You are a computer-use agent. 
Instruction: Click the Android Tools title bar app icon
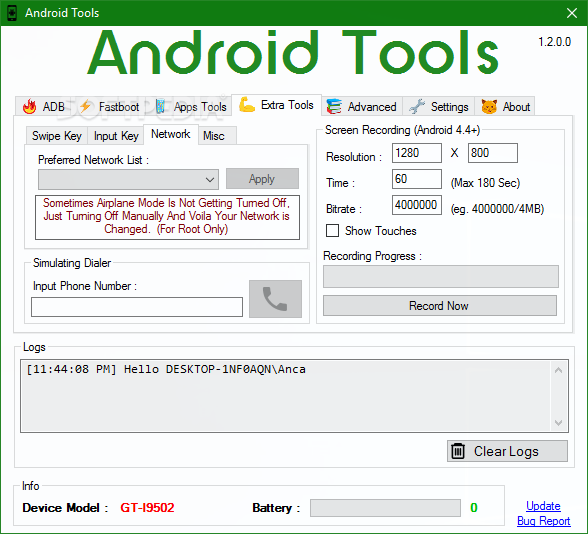pos(12,13)
